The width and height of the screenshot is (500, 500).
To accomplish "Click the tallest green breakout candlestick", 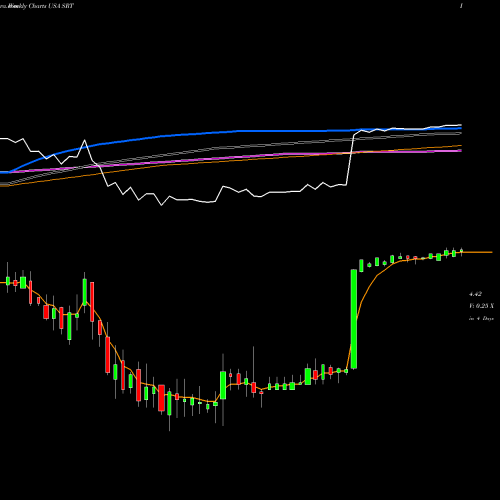I will [354, 319].
